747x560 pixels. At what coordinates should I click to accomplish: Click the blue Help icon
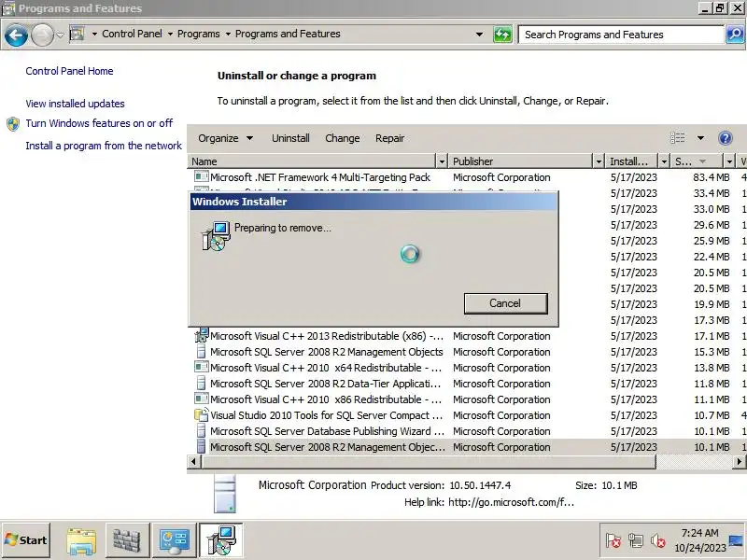tap(725, 138)
